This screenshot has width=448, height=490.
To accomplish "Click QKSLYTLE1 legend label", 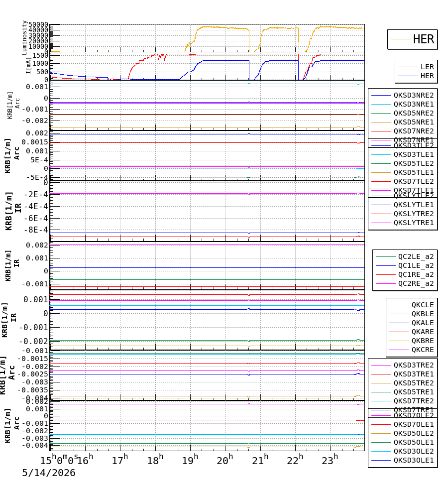I will 414,205.
